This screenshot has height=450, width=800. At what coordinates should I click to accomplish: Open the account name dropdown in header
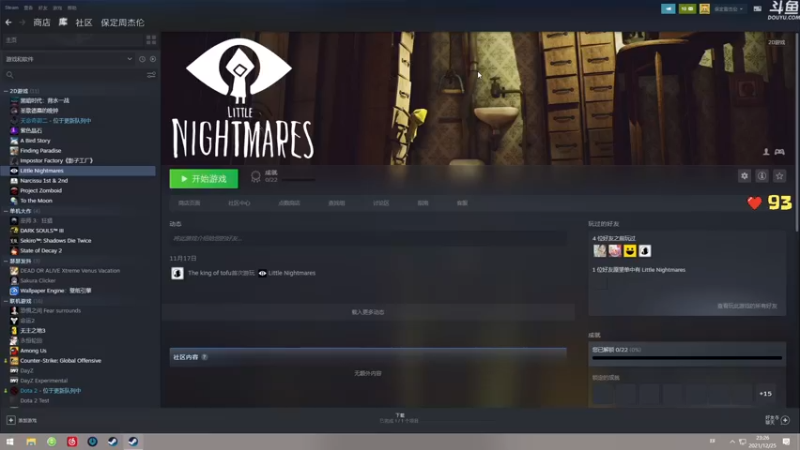point(728,9)
